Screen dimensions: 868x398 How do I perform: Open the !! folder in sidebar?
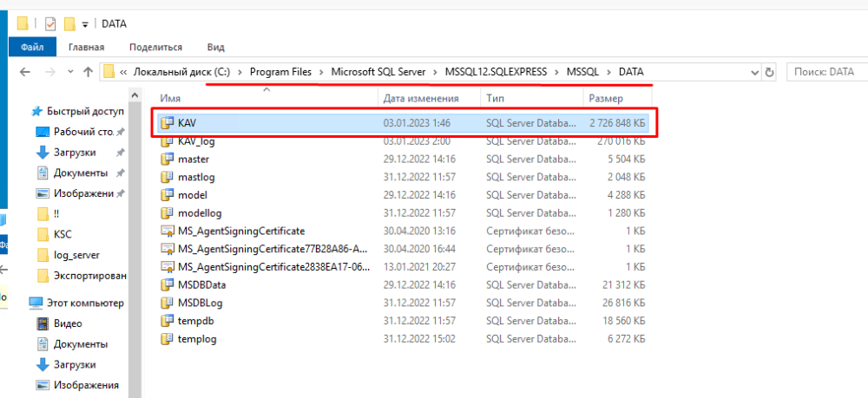point(56,214)
